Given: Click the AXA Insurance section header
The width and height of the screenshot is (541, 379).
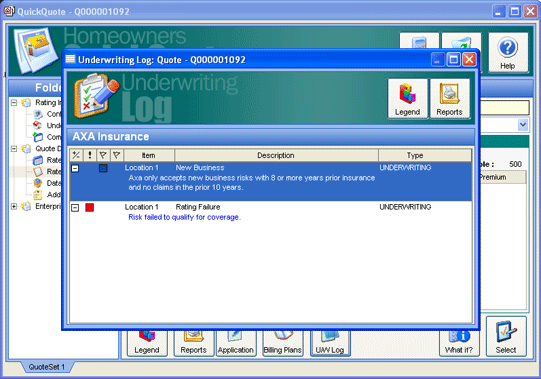Looking at the screenshot, I should (x=271, y=137).
